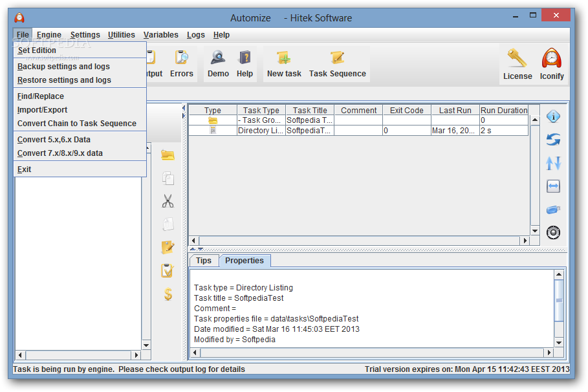Sort by the Run Duration column header
The height and width of the screenshot is (392, 588).
pos(504,110)
